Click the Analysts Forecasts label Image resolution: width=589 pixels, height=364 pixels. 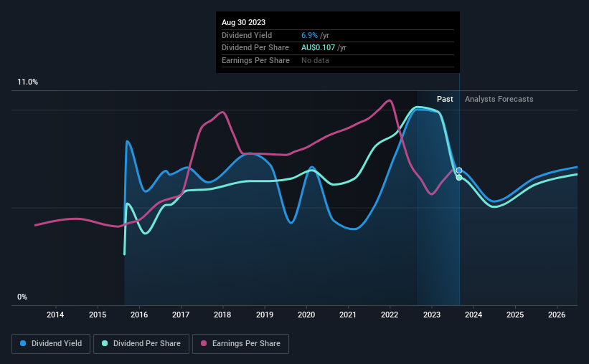click(499, 99)
